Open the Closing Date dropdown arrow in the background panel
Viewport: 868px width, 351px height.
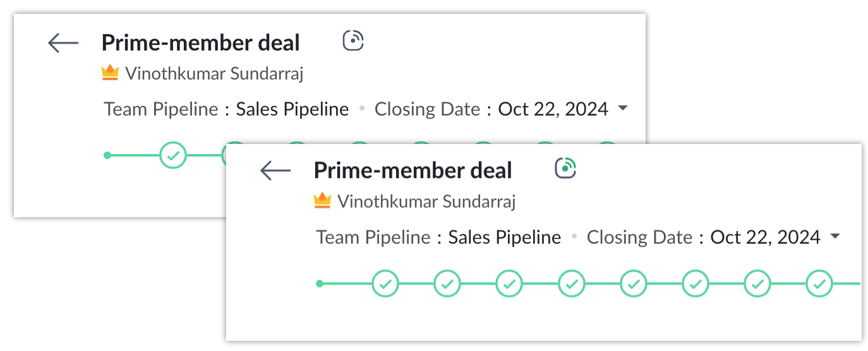(623, 109)
